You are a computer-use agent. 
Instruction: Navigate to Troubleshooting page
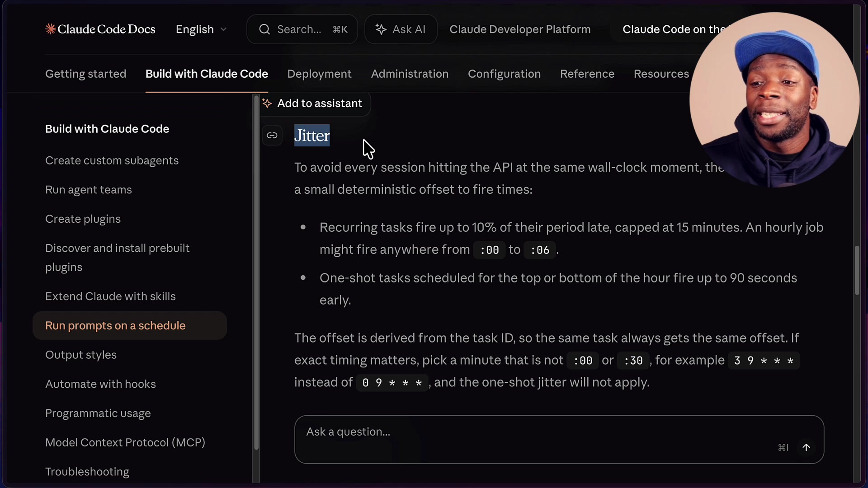click(87, 472)
